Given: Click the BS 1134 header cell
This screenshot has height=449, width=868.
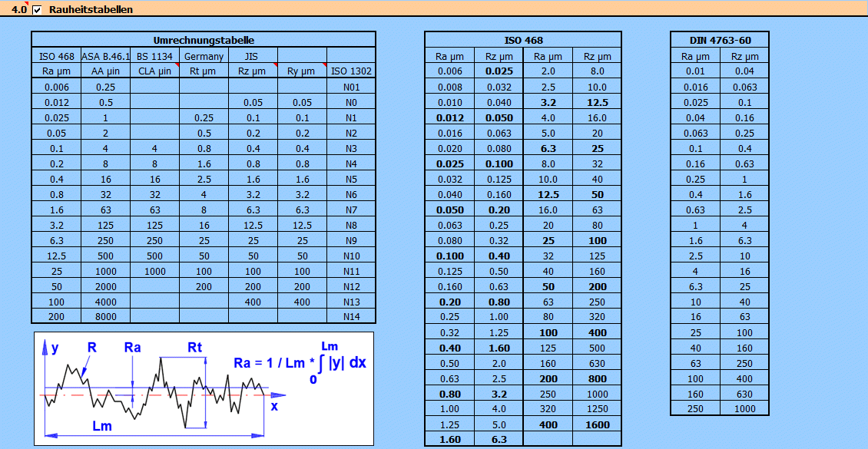Looking at the screenshot, I should click(x=154, y=56).
